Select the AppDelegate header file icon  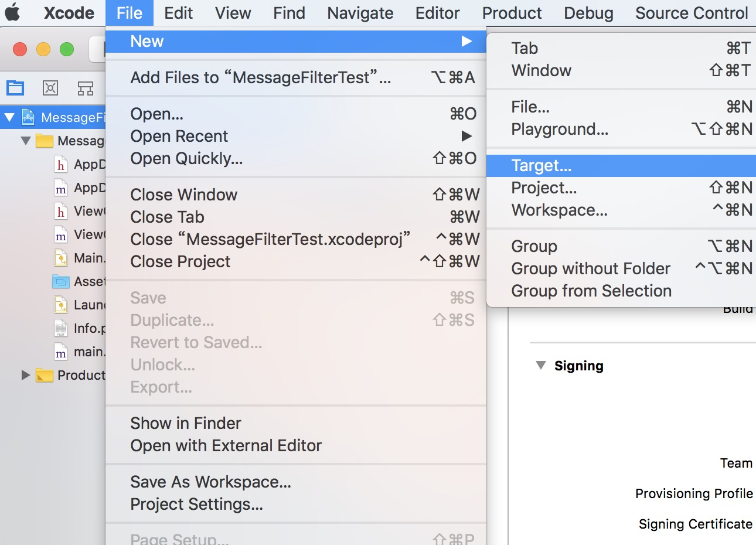60,165
